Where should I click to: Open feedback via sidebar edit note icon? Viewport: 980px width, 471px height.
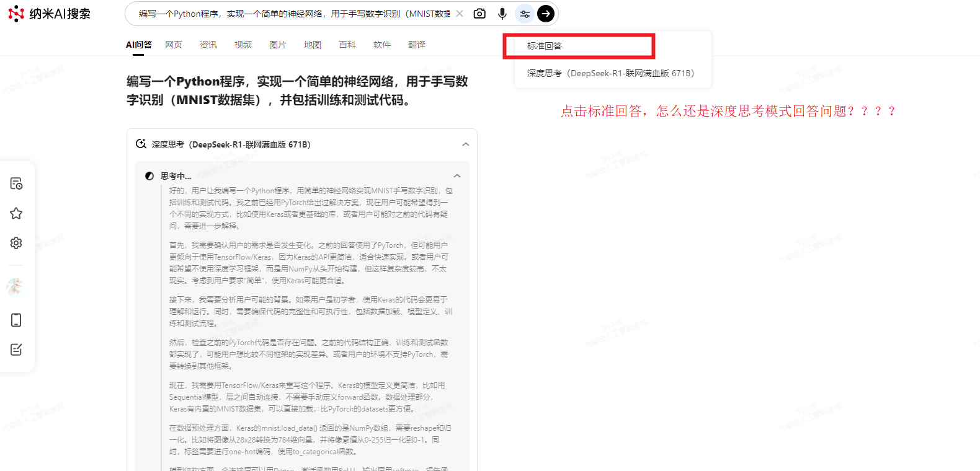pyautogui.click(x=16, y=350)
